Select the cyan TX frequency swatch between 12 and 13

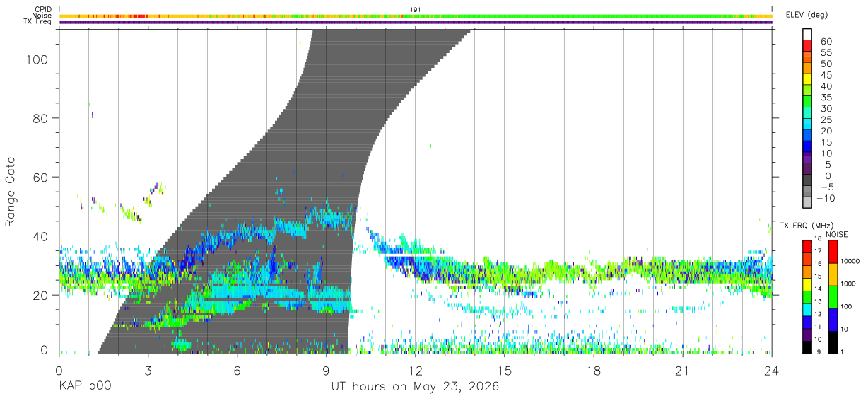[x=807, y=309]
